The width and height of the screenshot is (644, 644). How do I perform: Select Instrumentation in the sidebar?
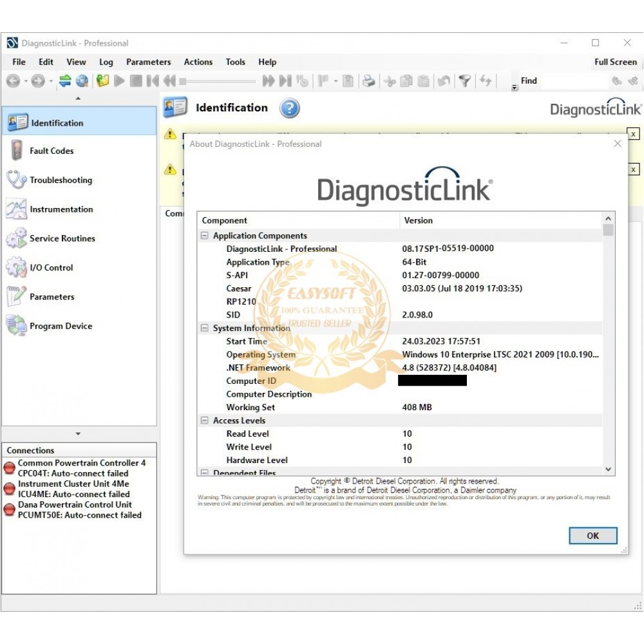pyautogui.click(x=79, y=209)
